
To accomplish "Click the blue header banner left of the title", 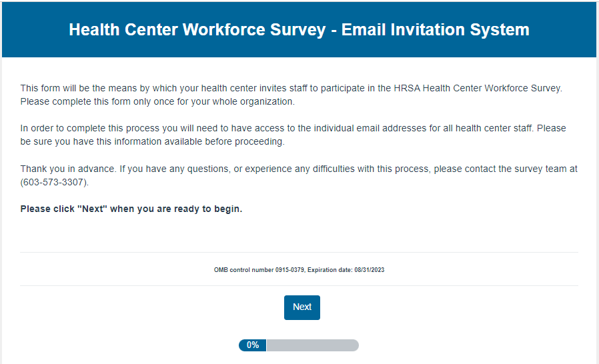I will pyautogui.click(x=33, y=29).
